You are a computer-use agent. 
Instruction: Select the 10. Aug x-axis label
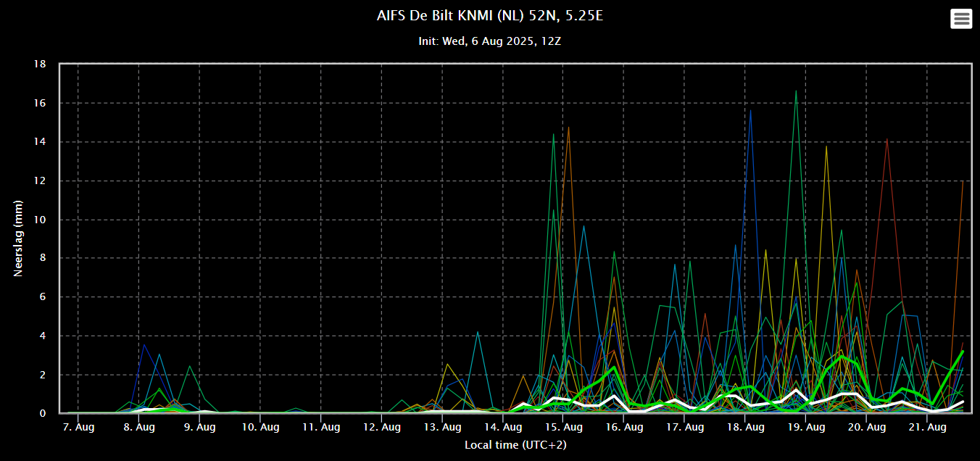pos(259,428)
